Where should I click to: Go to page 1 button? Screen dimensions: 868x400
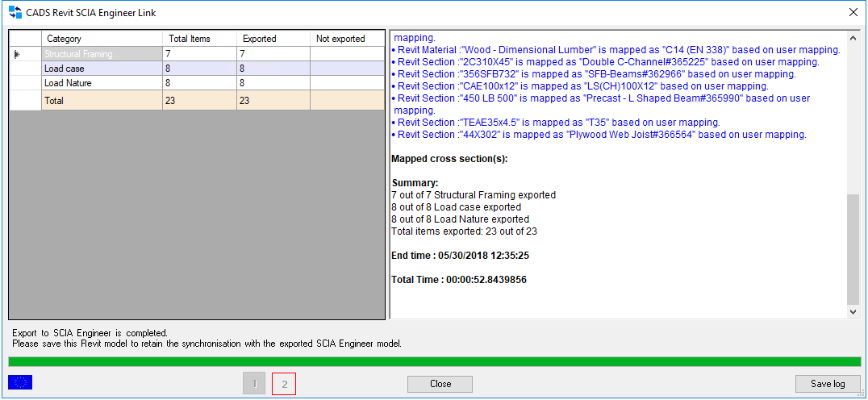click(254, 385)
